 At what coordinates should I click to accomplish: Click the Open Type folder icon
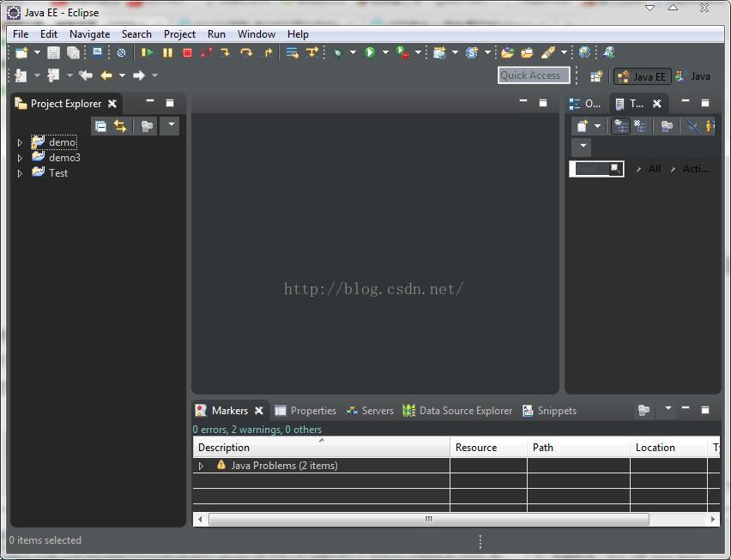(507, 52)
